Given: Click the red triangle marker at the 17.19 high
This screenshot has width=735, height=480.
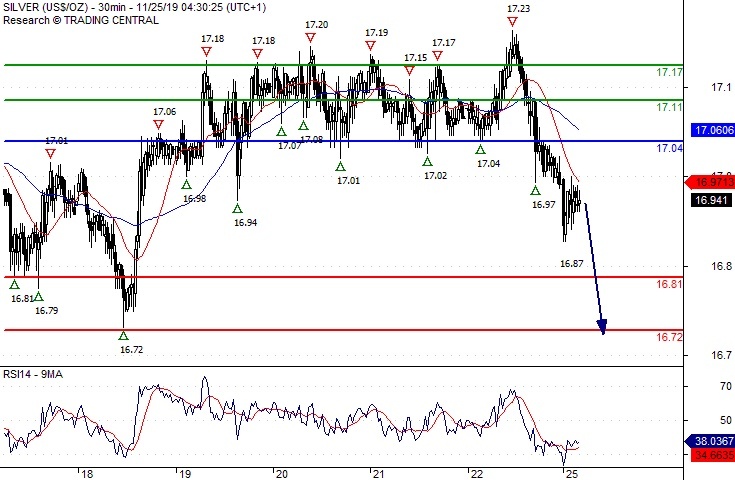Looking at the screenshot, I should (370, 45).
